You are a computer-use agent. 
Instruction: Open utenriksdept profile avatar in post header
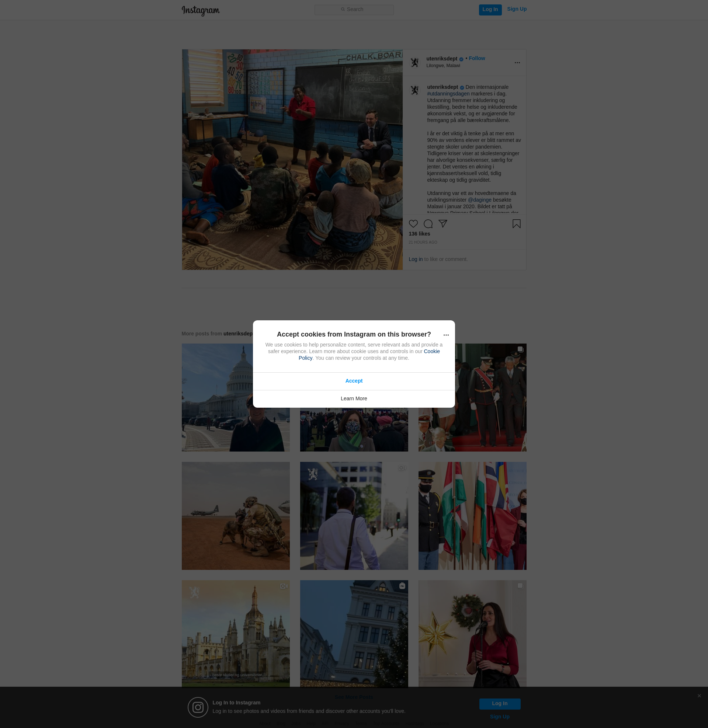pos(414,62)
